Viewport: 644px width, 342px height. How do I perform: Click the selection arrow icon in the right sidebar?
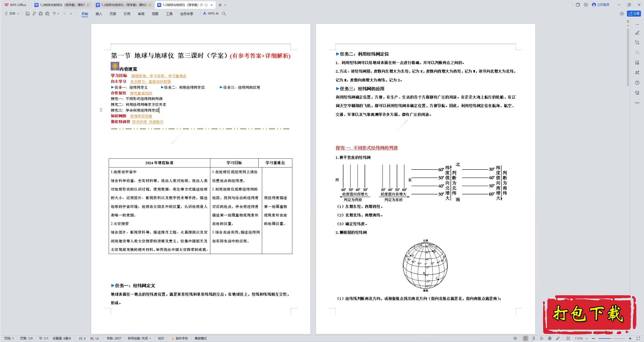[637, 42]
